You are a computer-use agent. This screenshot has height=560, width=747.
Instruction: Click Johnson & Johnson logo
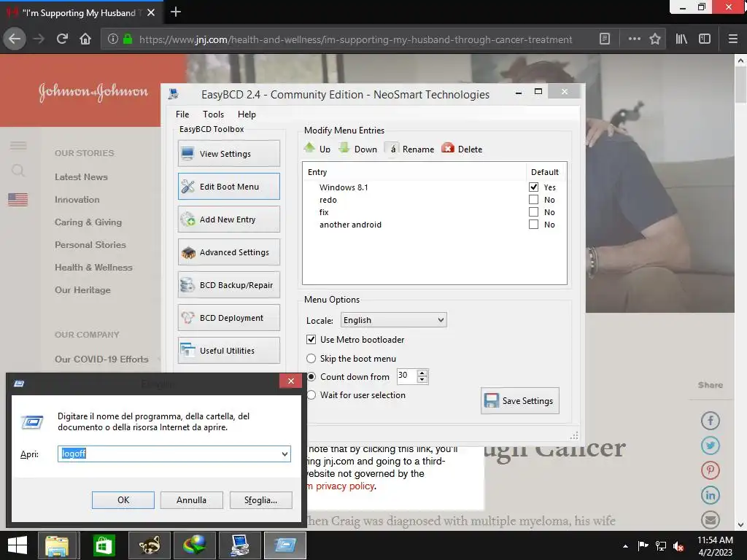pyautogui.click(x=93, y=91)
